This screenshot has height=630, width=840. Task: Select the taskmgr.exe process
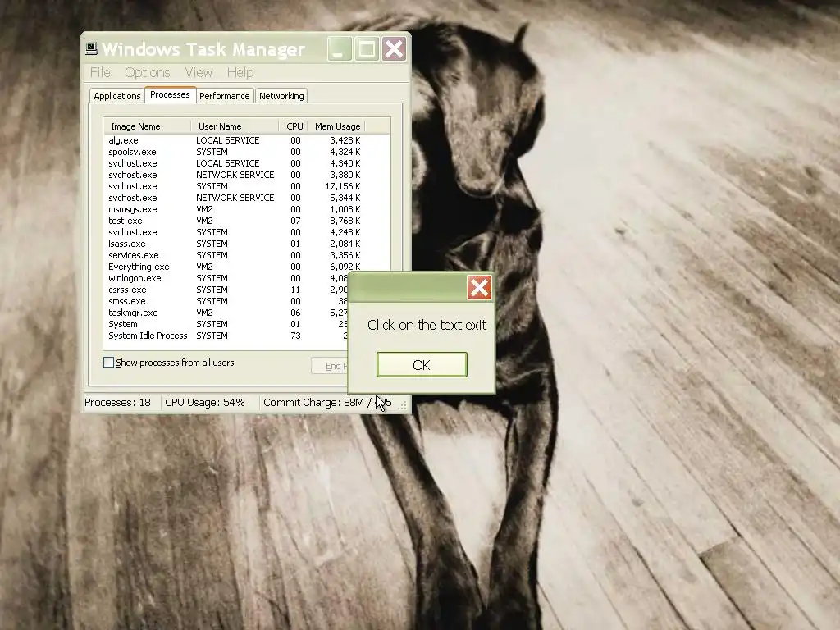tap(226, 313)
